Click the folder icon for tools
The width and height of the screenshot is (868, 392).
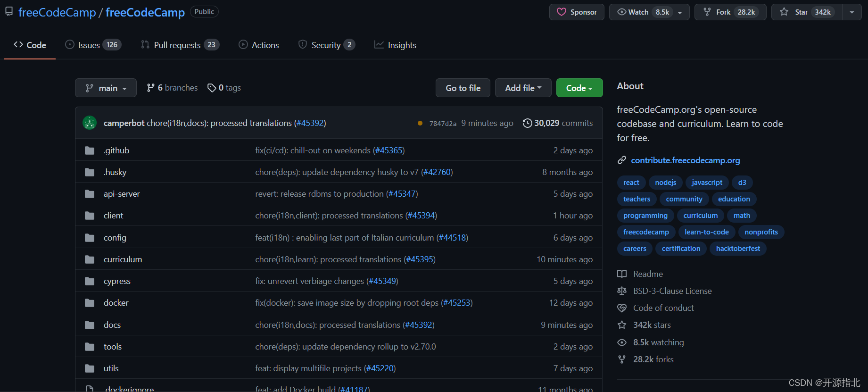pos(90,347)
